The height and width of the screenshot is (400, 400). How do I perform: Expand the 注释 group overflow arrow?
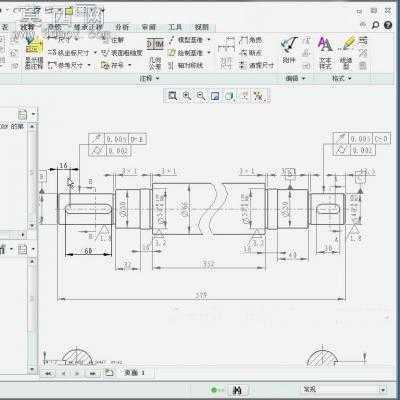157,79
